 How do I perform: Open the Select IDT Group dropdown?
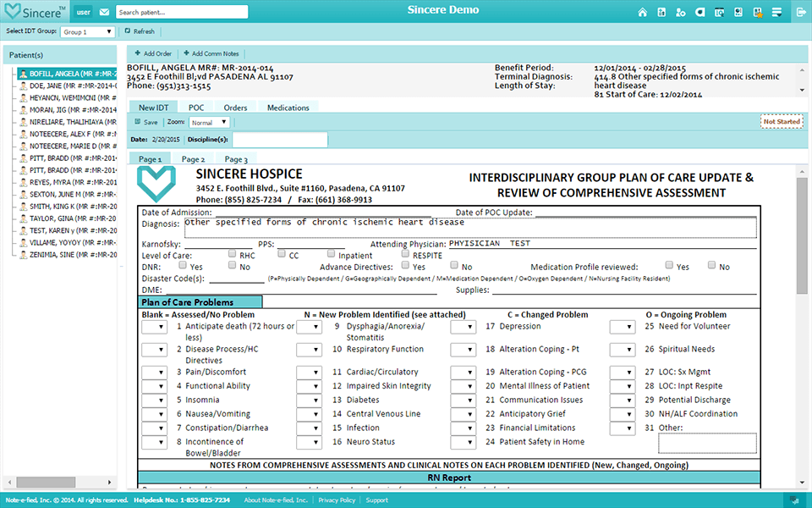87,31
